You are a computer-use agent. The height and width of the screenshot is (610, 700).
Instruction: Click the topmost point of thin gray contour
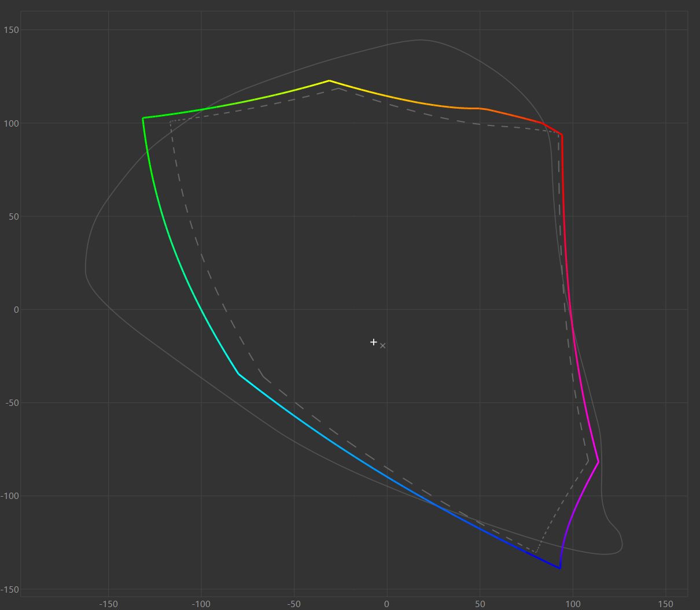(421, 40)
